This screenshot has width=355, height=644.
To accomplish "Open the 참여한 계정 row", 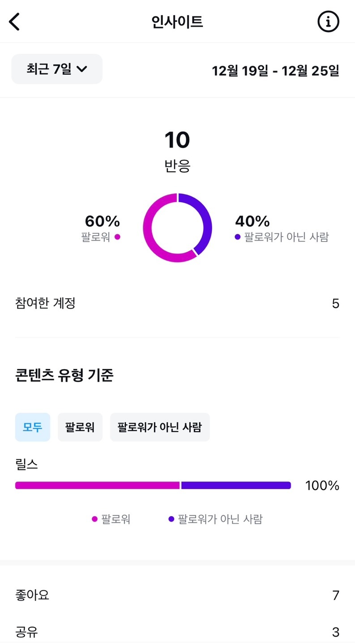I will click(x=177, y=304).
